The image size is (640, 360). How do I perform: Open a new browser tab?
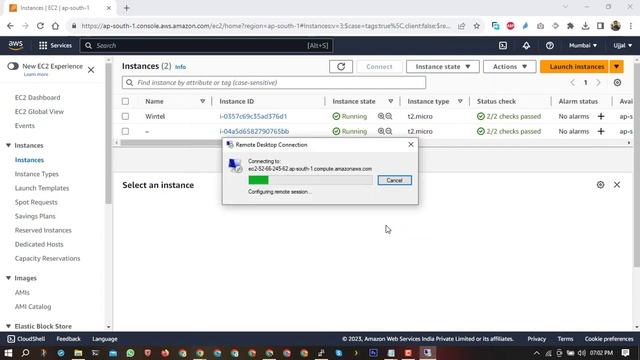(127, 8)
